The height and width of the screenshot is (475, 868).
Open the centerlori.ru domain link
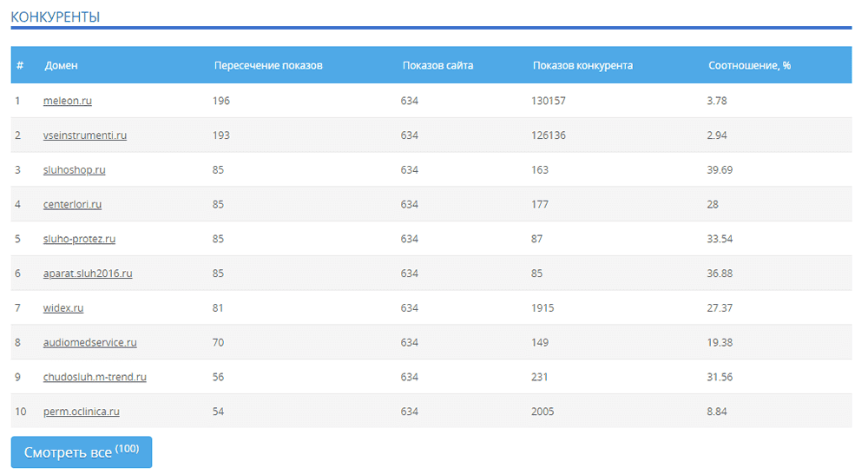[73, 204]
